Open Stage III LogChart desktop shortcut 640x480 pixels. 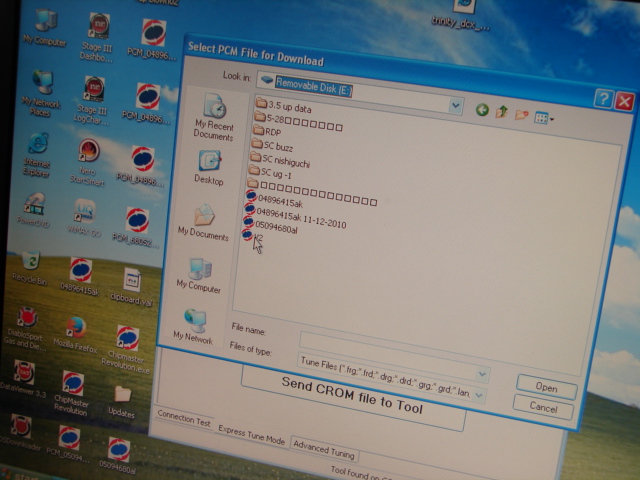92,100
